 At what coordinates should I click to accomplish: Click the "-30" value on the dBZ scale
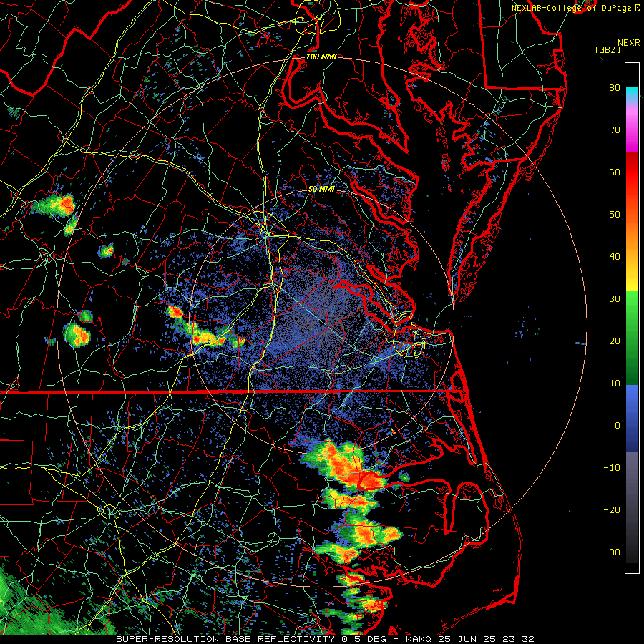[x=612, y=552]
